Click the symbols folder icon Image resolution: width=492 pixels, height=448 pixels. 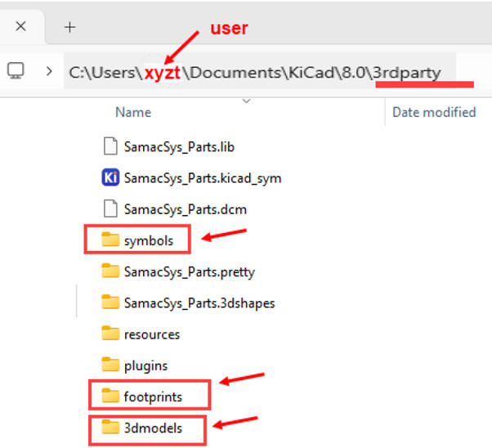click(x=110, y=240)
